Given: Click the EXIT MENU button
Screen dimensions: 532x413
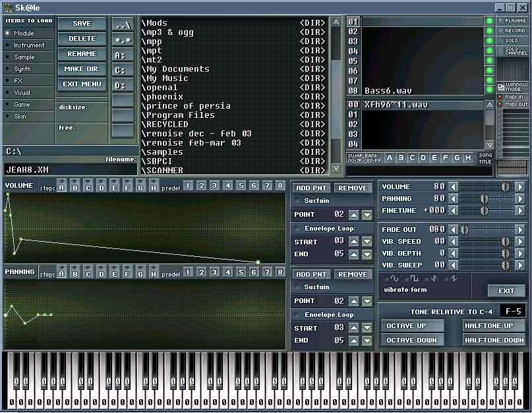Looking at the screenshot, I should 82,84.
